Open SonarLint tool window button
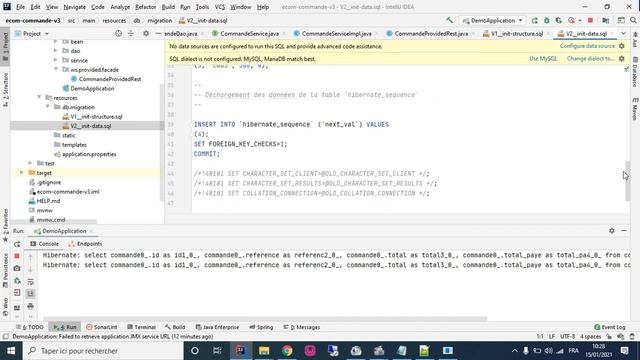Viewport: 640px width, 360px height. 102,327
